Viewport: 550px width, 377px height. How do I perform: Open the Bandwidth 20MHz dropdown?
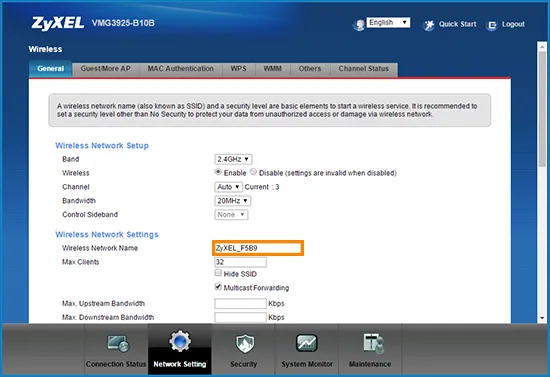[233, 201]
